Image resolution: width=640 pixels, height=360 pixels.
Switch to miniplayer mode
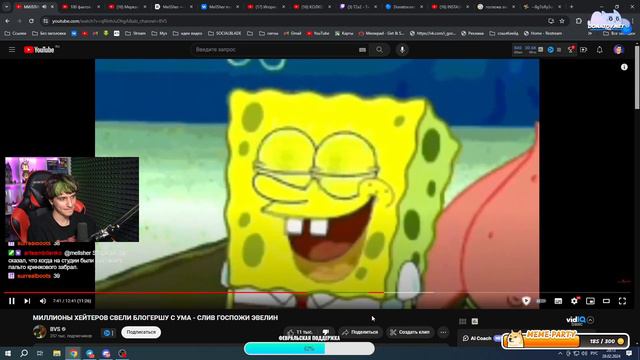click(x=590, y=301)
